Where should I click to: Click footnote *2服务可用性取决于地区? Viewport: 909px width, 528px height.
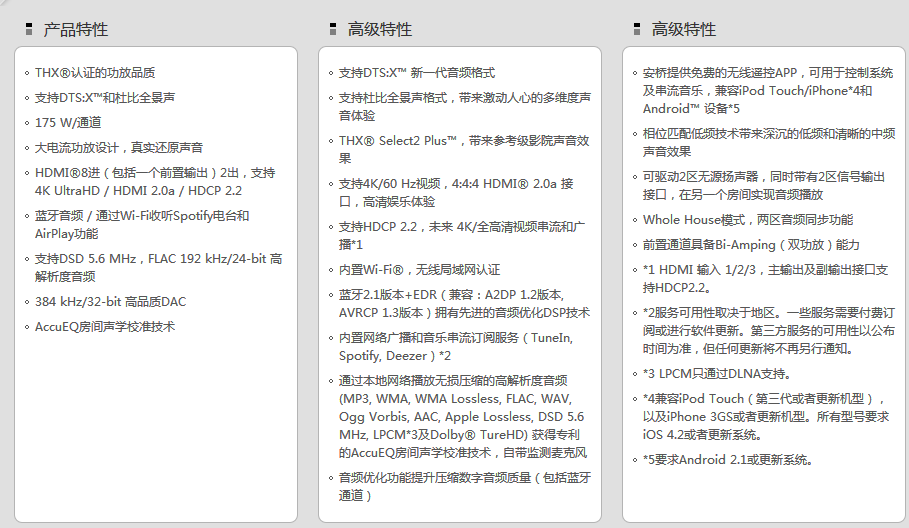[x=769, y=330]
